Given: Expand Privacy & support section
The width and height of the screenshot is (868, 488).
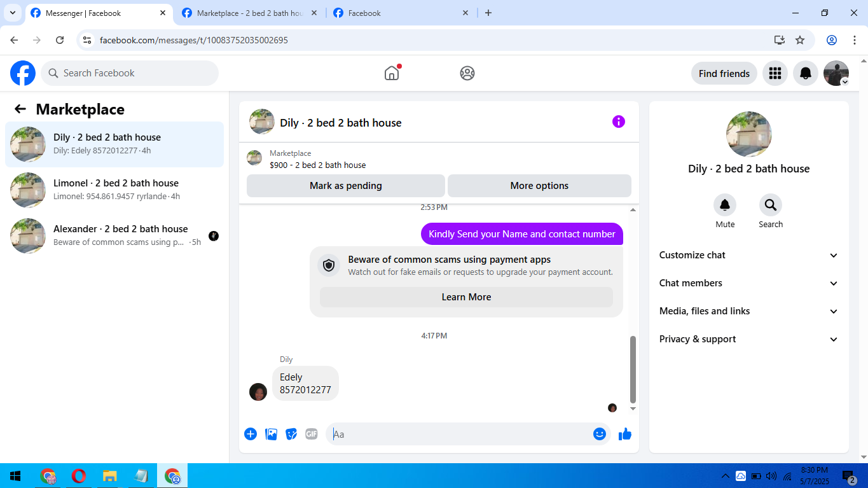Looking at the screenshot, I should (x=748, y=339).
